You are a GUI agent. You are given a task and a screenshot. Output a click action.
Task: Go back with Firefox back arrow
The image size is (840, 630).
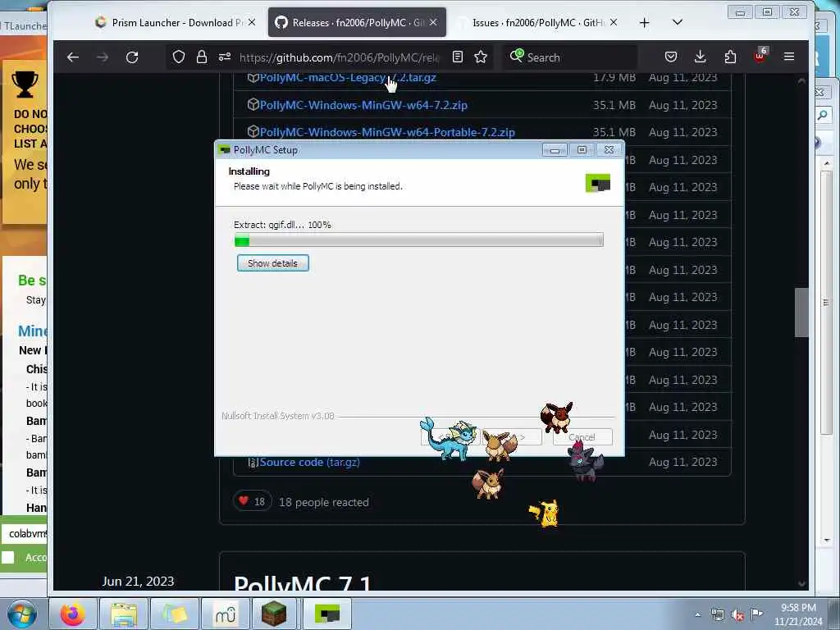coord(73,57)
